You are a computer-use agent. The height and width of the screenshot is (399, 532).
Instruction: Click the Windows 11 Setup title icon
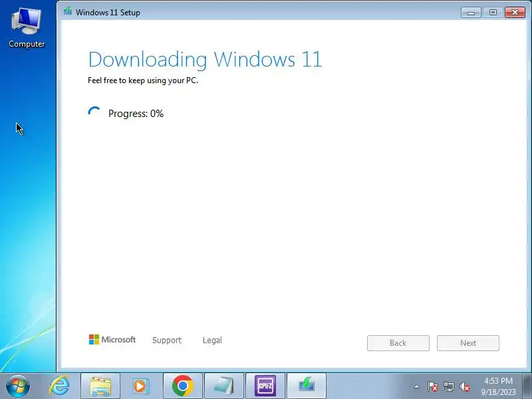pos(68,11)
